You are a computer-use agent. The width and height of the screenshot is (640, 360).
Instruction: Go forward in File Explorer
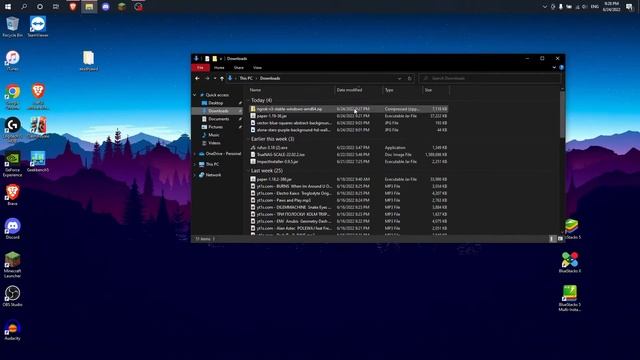(207, 78)
